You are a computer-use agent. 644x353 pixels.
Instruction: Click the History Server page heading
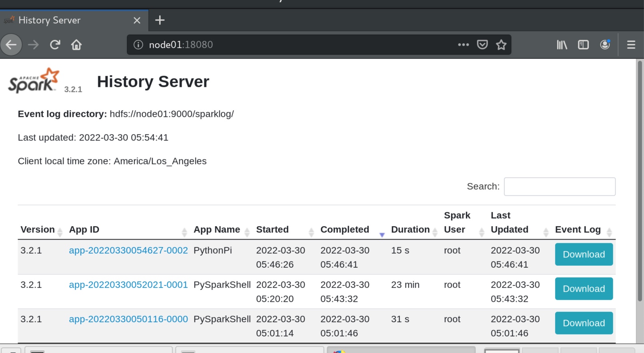coord(153,82)
